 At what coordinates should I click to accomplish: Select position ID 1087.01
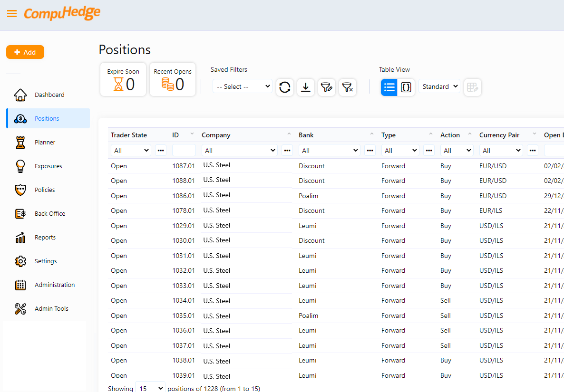coord(184,166)
